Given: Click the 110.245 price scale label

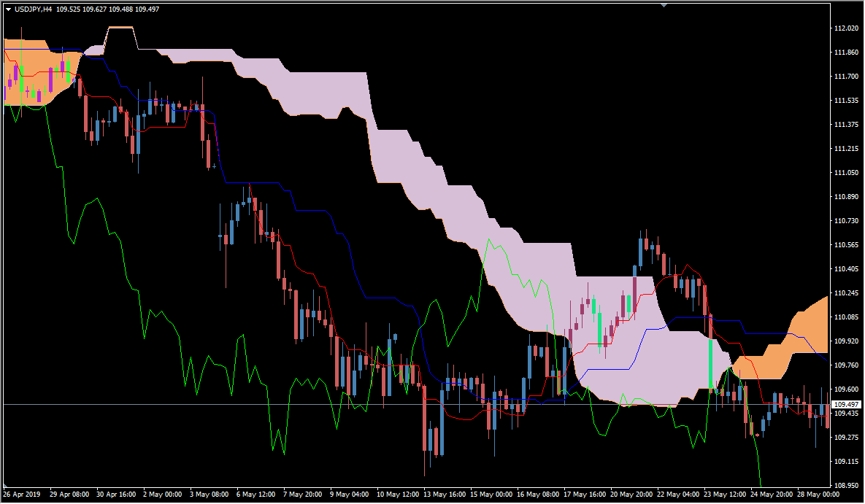Looking at the screenshot, I should pyautogui.click(x=846, y=292).
